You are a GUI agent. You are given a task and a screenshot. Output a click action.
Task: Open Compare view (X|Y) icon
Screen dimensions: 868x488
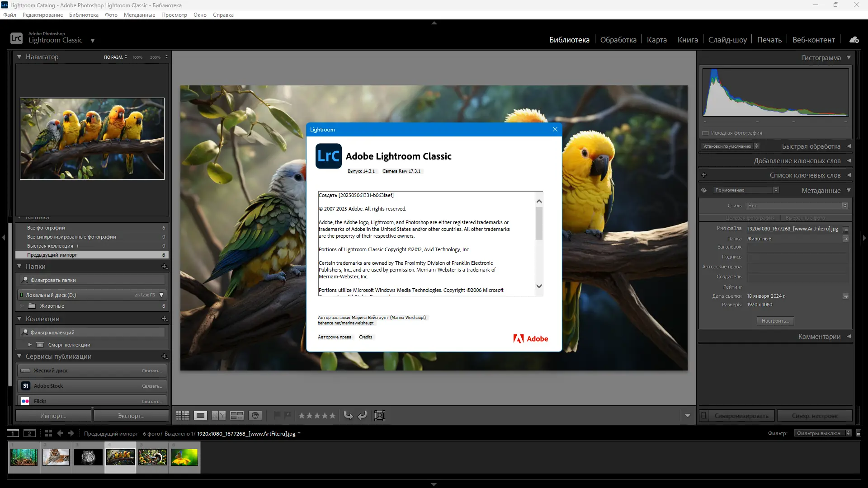tap(218, 416)
